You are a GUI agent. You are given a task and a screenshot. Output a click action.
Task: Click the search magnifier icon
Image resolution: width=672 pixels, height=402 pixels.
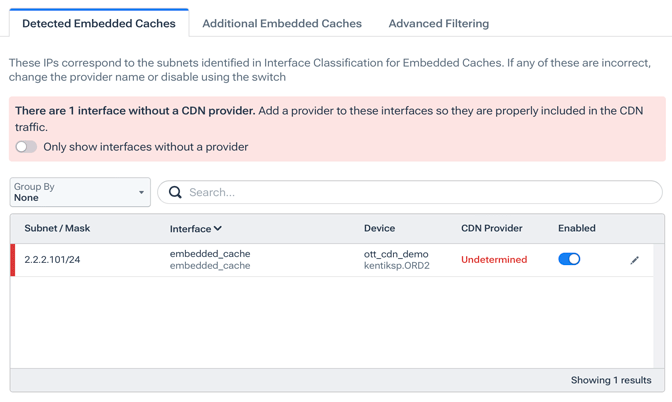[x=175, y=192]
